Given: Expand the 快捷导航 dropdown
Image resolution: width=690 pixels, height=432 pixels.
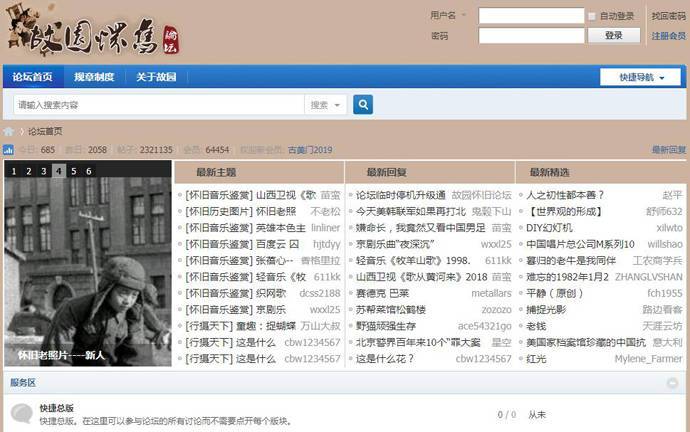Looking at the screenshot, I should coord(640,77).
